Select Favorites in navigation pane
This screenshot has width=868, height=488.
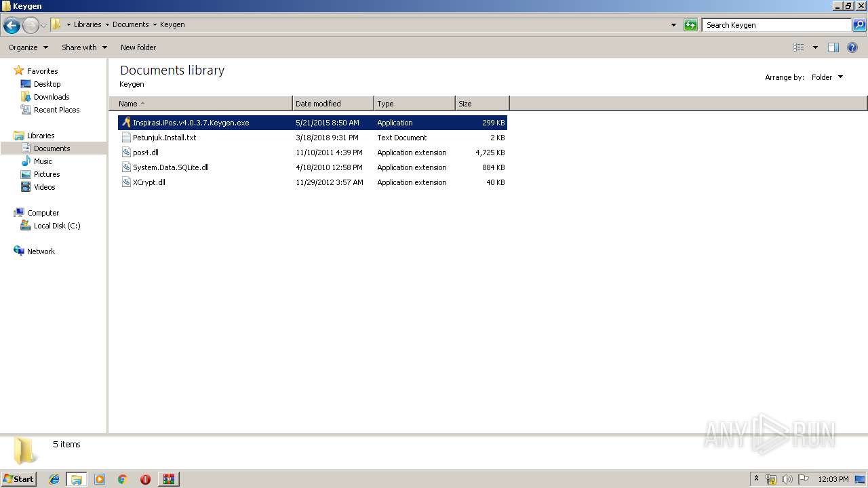click(42, 71)
